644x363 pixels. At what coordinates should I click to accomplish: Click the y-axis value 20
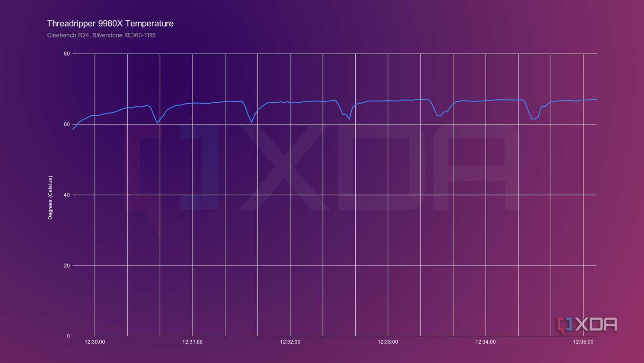click(67, 265)
